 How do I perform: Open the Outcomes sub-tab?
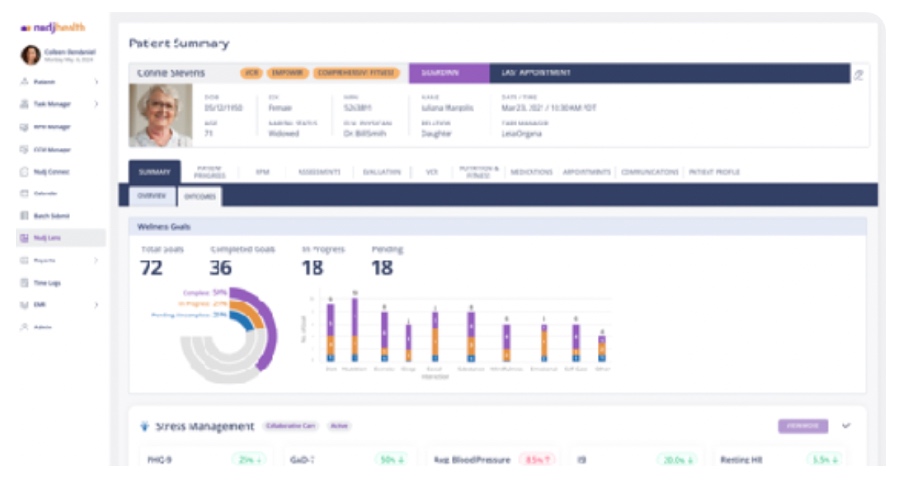click(200, 196)
